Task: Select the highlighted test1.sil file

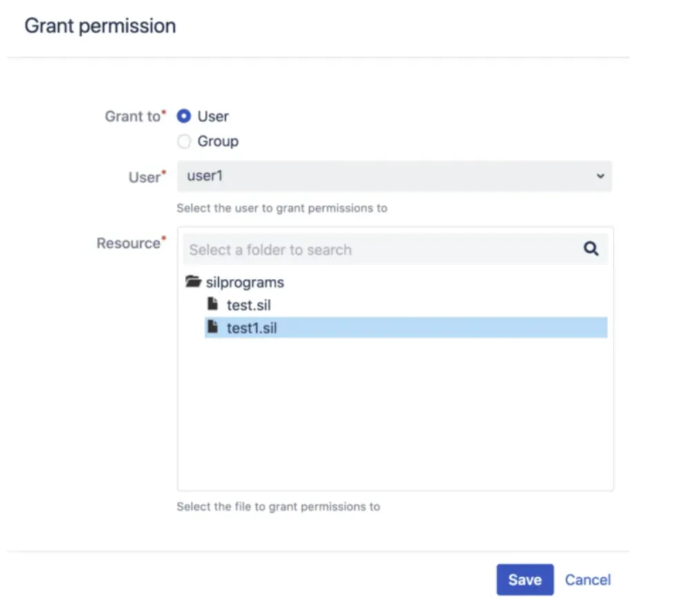Action: point(406,328)
